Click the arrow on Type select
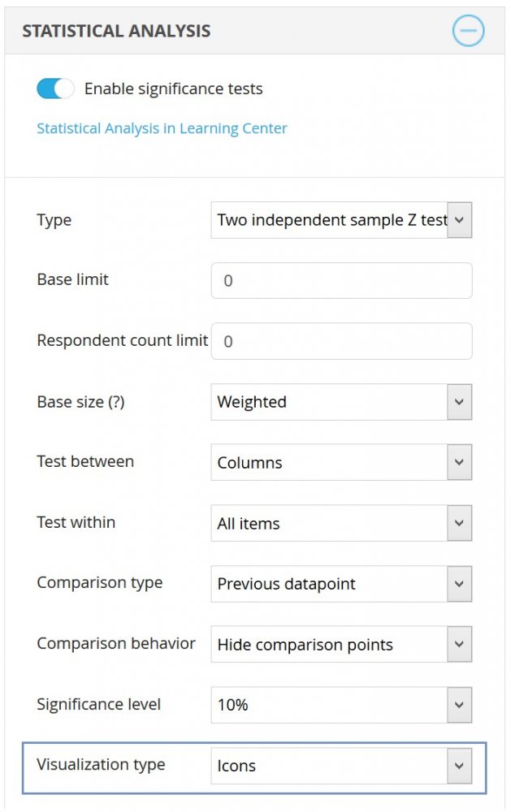 tap(460, 220)
